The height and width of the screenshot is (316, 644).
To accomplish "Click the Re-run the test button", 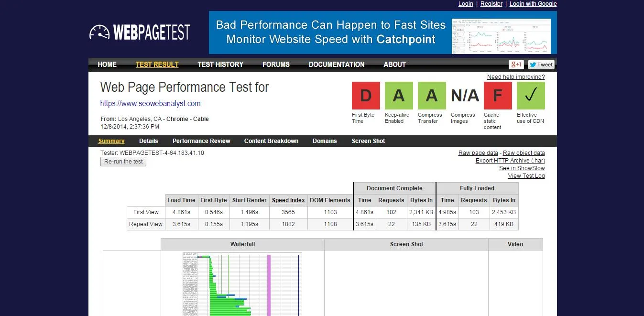I will pyautogui.click(x=123, y=162).
